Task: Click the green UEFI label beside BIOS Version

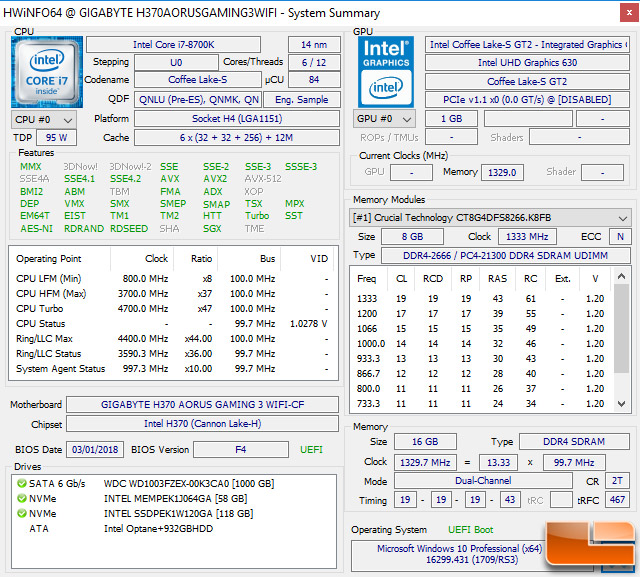Action: tap(311, 450)
